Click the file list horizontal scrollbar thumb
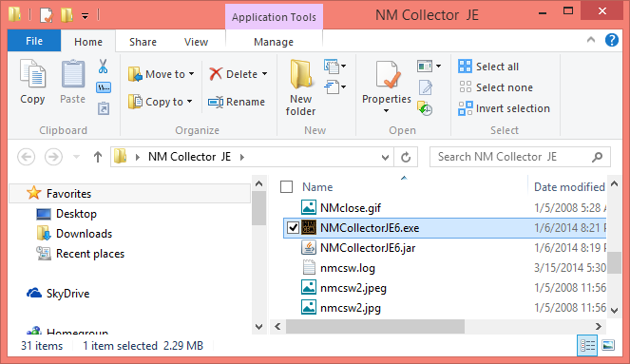Image resolution: width=630 pixels, height=364 pixels. (x=375, y=327)
